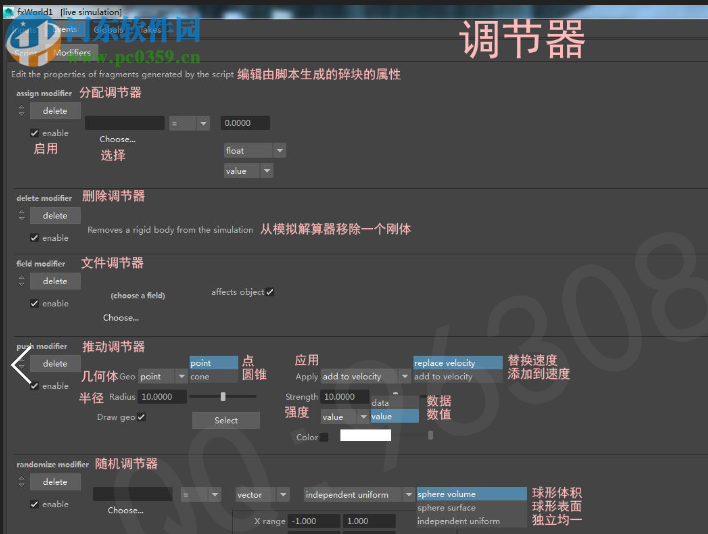Click delete under delete modifier
The image size is (708, 534).
point(55,216)
